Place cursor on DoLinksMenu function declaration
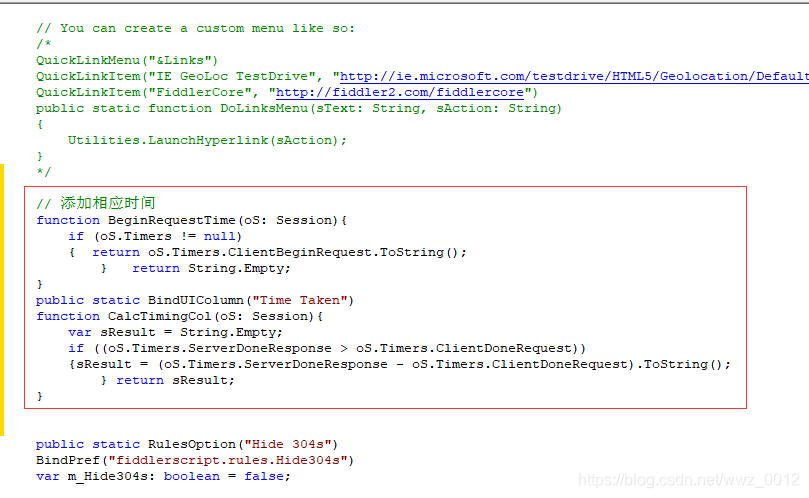 click(x=299, y=108)
